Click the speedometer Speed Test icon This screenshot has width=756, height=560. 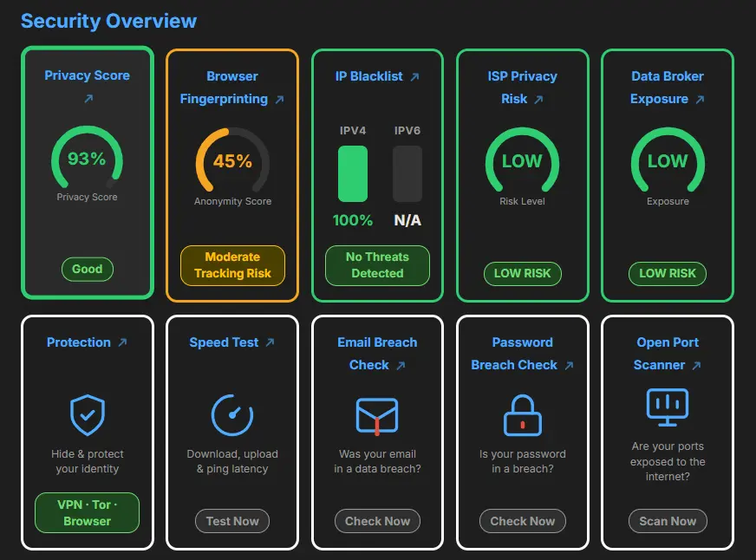[232, 415]
